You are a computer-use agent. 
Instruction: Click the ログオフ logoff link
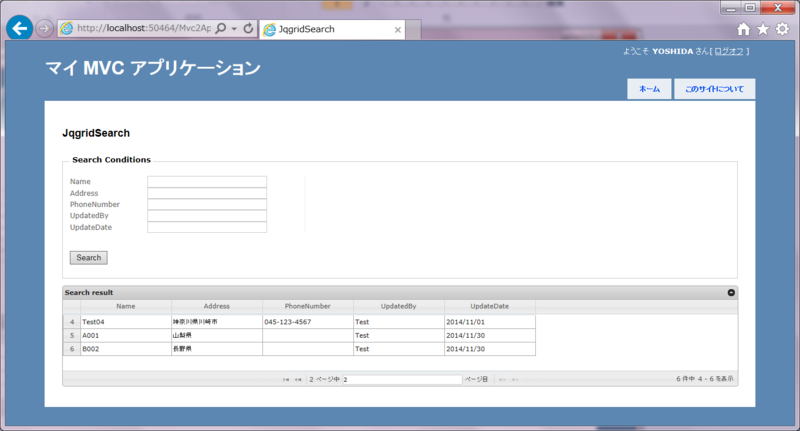point(729,51)
